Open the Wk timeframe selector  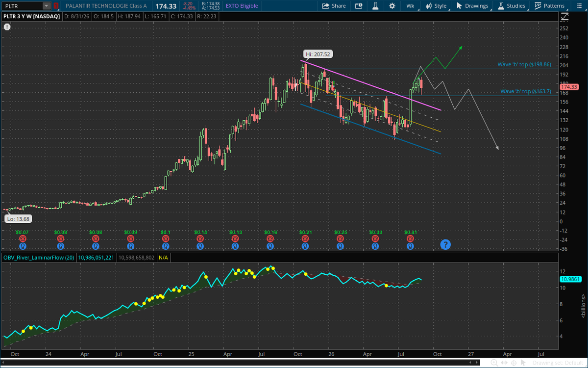tap(410, 6)
